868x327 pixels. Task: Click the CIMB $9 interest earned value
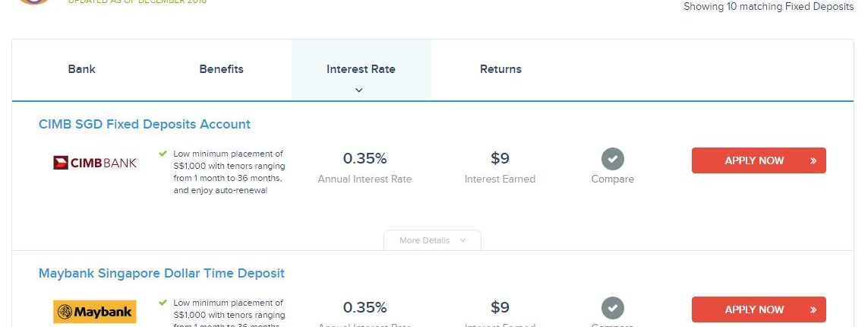pos(500,159)
